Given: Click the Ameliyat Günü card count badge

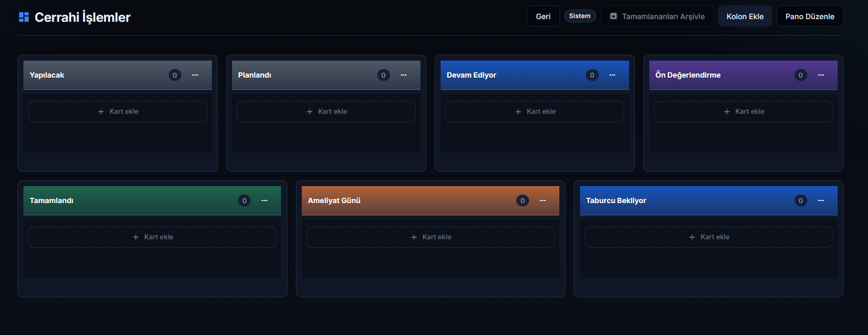Looking at the screenshot, I should click(522, 200).
